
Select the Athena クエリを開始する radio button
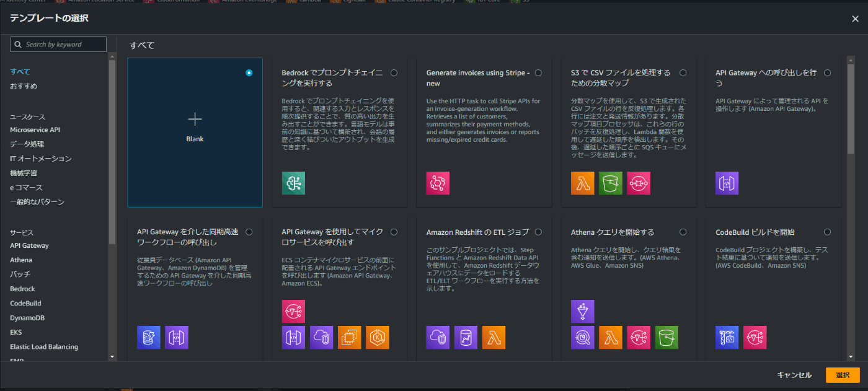(683, 232)
